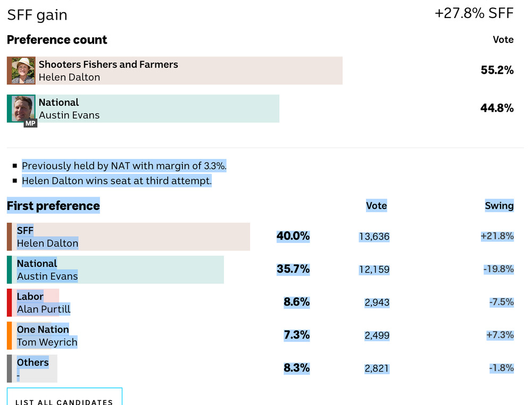Click the orange One Nation color bar
The width and height of the screenshot is (532, 405).
(9, 335)
